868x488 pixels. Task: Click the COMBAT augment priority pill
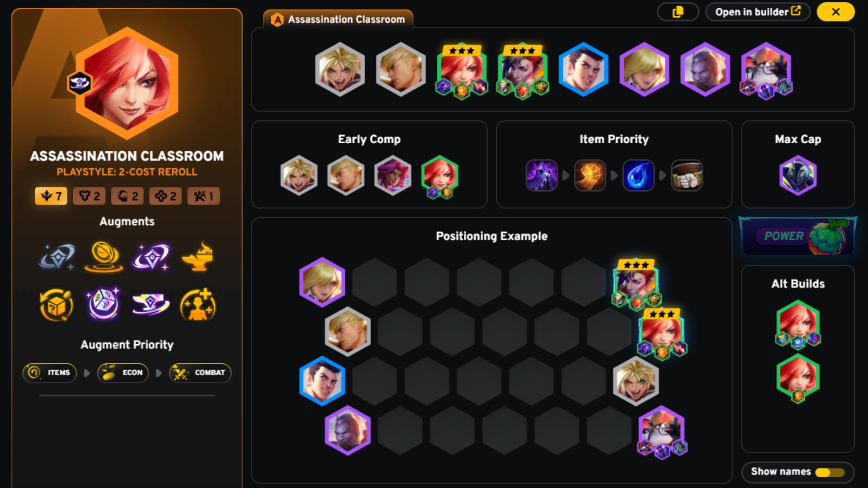pos(200,373)
